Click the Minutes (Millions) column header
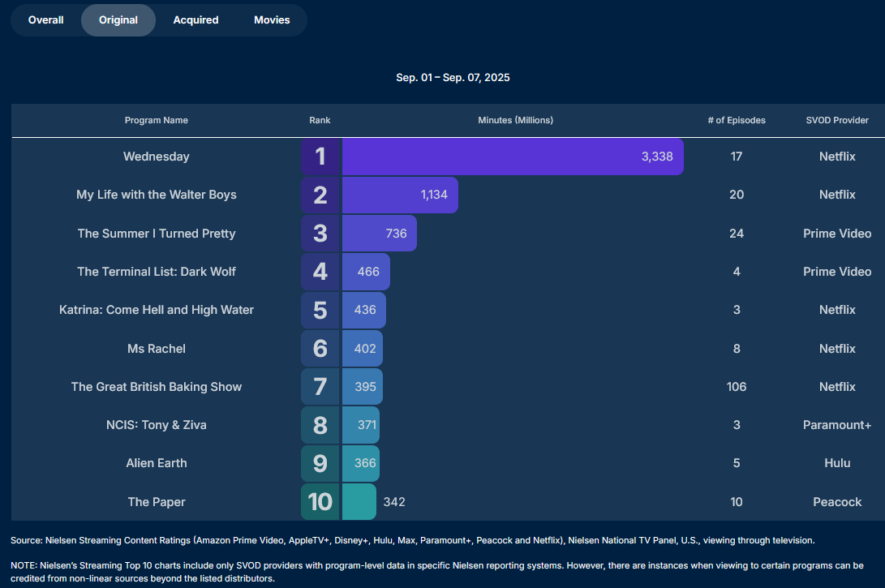The width and height of the screenshot is (885, 588). click(515, 120)
